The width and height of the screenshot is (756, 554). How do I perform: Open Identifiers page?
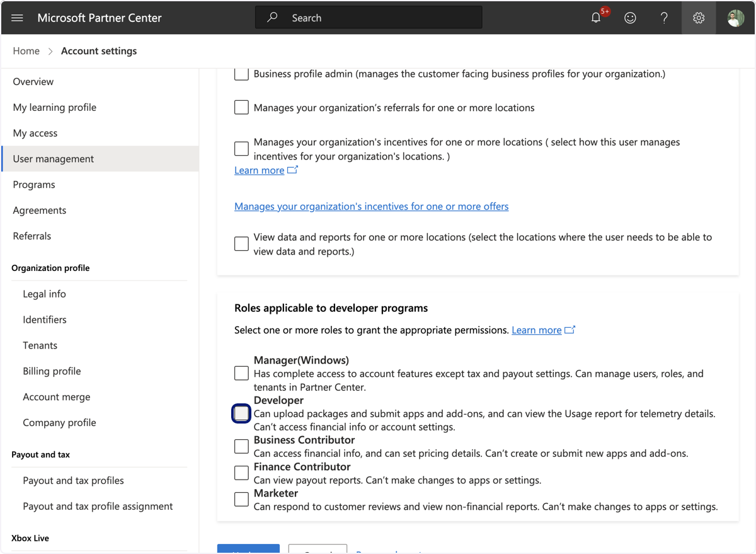coord(45,320)
